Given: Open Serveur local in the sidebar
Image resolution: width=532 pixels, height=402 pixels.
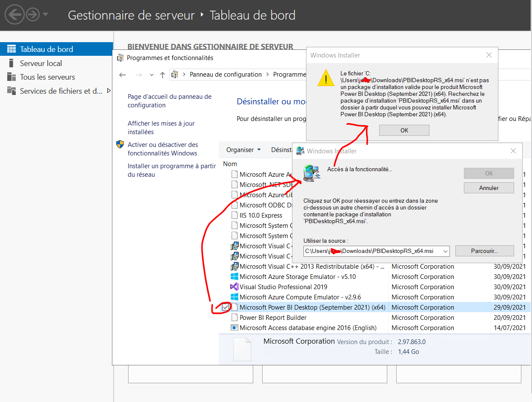Looking at the screenshot, I should pyautogui.click(x=41, y=63).
